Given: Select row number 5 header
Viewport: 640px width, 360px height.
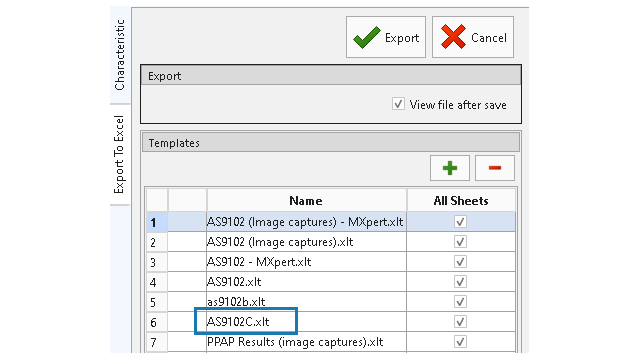Looking at the screenshot, I should 157,302.
